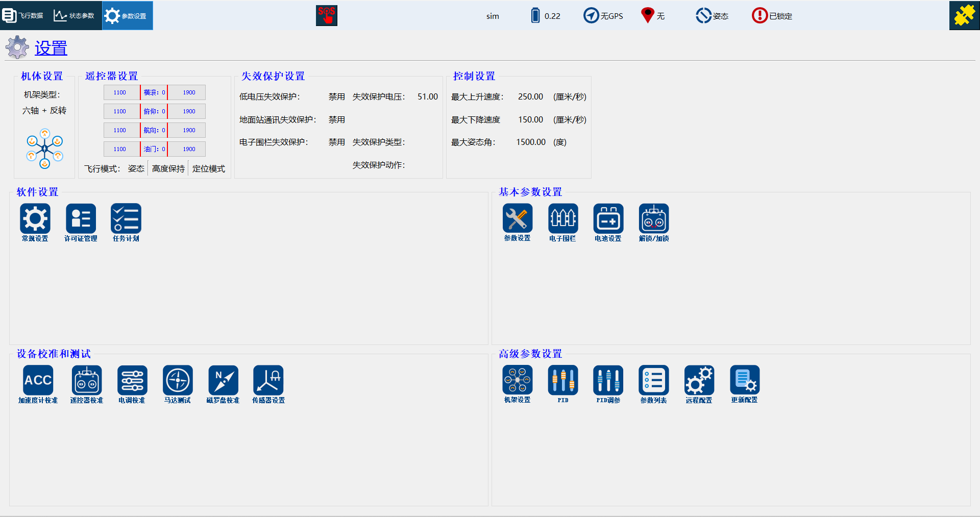Select the 姿态 flight mode entry
The image size is (980, 517).
pyautogui.click(x=136, y=168)
